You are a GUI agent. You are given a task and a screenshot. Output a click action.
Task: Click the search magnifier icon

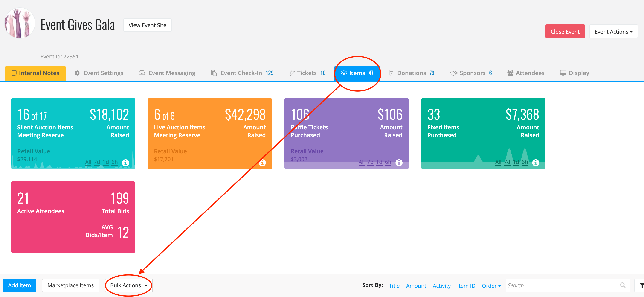tap(623, 285)
